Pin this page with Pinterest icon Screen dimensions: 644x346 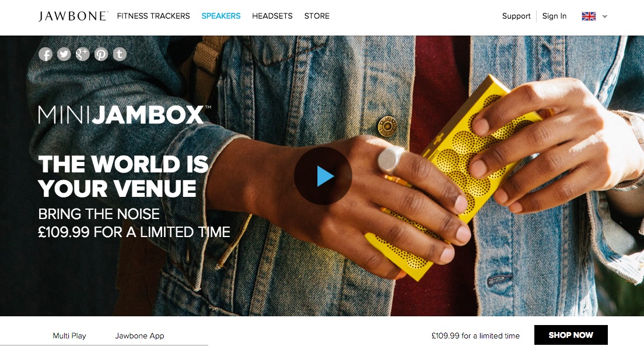coord(101,54)
